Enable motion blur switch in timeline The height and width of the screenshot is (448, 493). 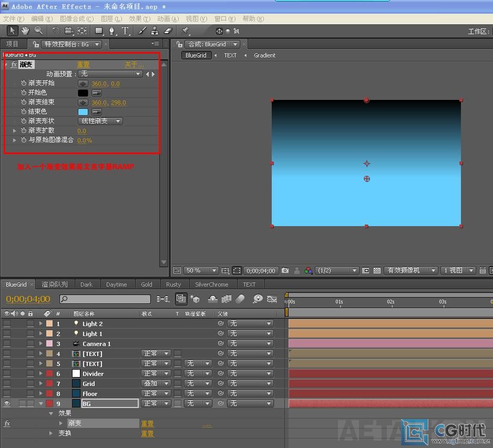(x=240, y=299)
